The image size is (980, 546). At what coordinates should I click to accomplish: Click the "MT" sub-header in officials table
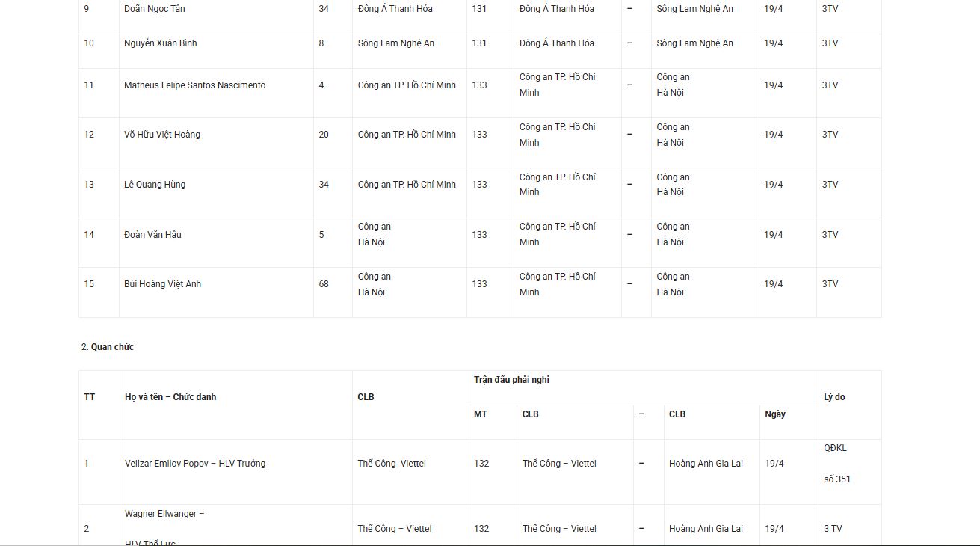coord(481,414)
